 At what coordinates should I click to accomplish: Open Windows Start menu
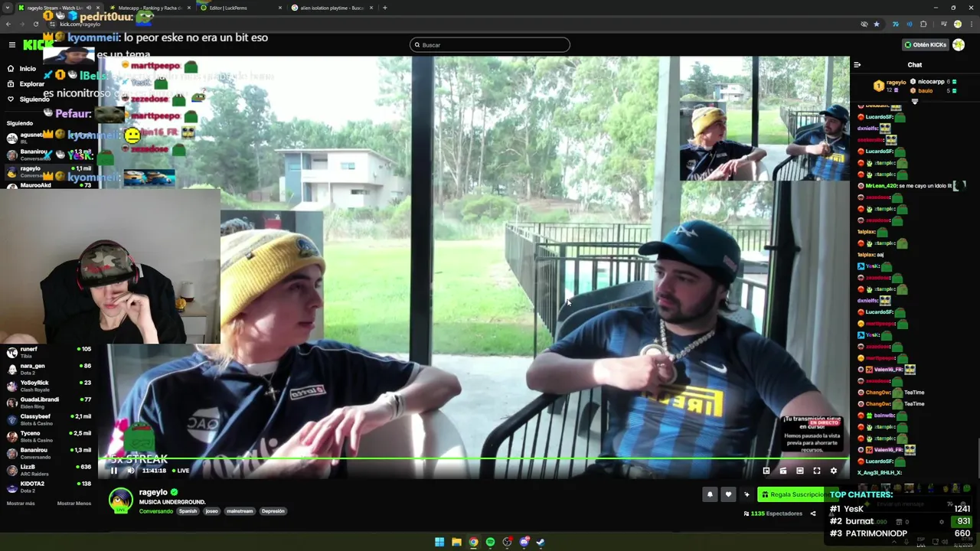[x=439, y=542]
